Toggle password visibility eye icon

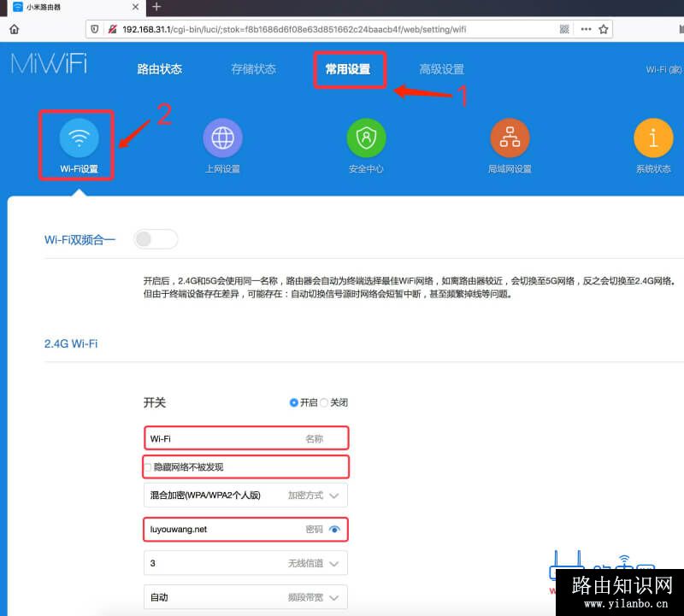click(x=334, y=529)
